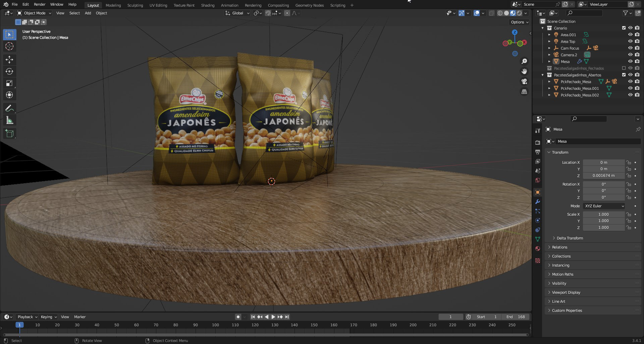Screen dimensions: 644x344
Task: Open the Tool properties tab
Action: click(x=538, y=130)
